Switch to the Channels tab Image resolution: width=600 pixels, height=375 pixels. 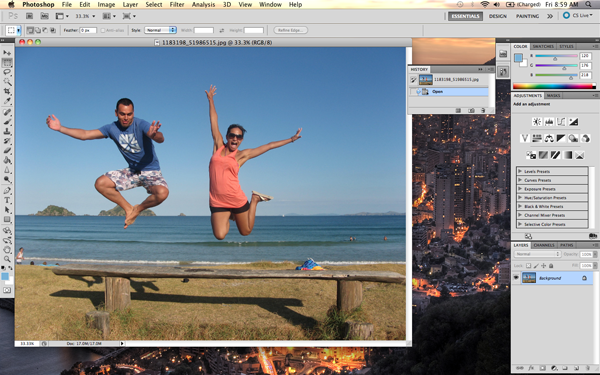(x=544, y=245)
